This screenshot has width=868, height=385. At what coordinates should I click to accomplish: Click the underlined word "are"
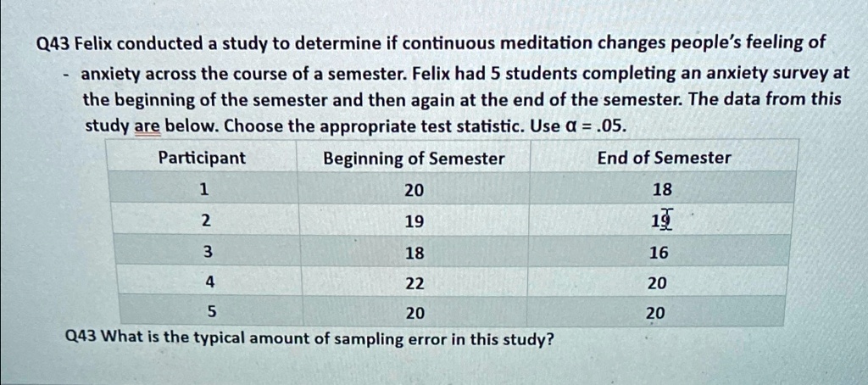[147, 127]
